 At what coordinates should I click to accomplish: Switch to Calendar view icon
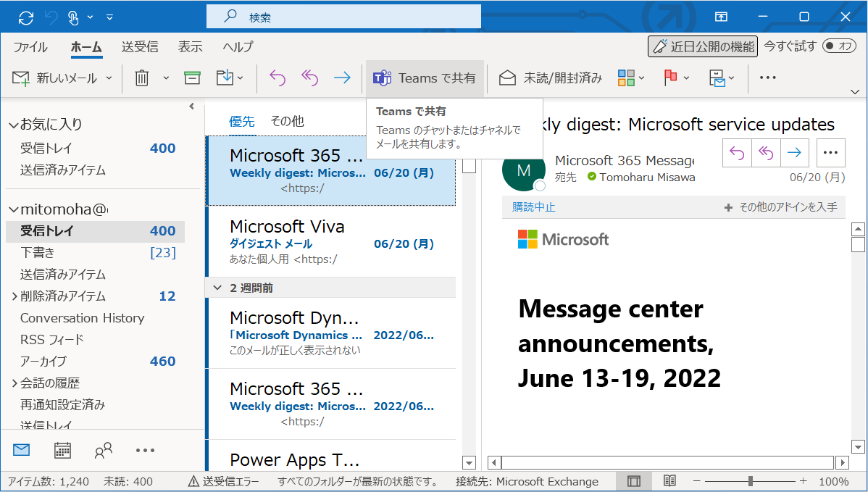(x=62, y=451)
